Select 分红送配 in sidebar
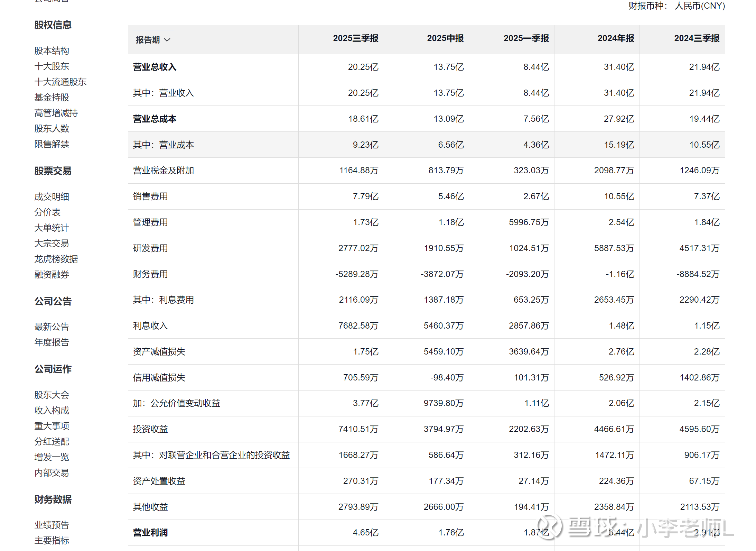Screen dimensions: 756x551 (52, 442)
